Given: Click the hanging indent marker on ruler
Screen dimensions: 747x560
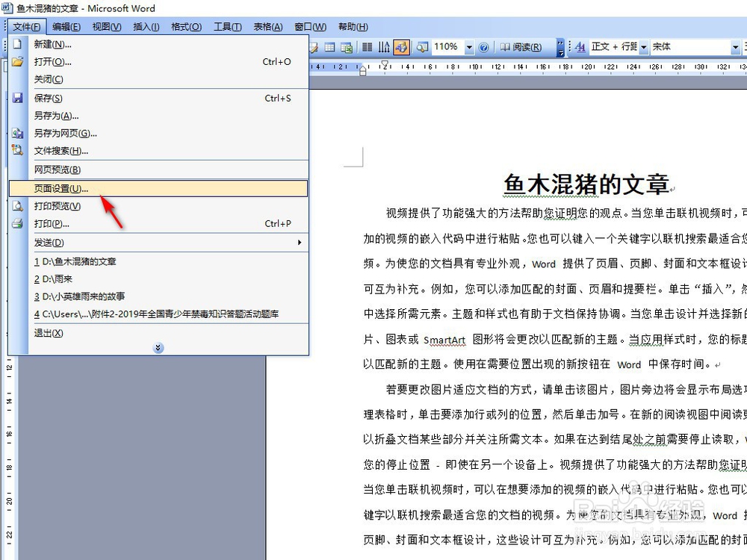Looking at the screenshot, I should 363,70.
